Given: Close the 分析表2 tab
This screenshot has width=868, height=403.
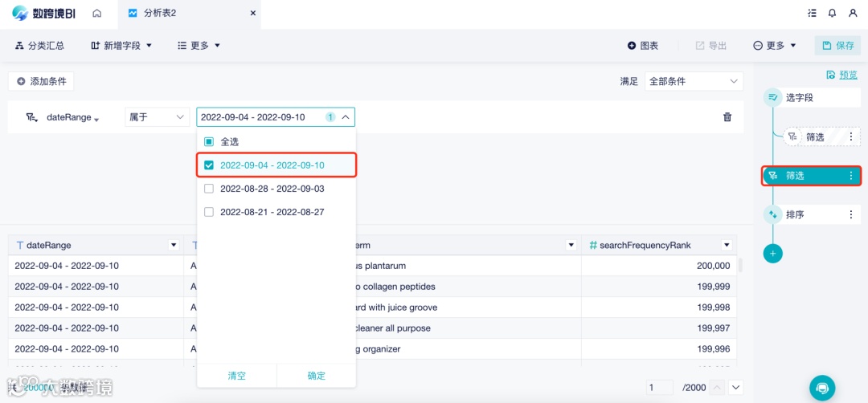Looking at the screenshot, I should click(x=253, y=14).
